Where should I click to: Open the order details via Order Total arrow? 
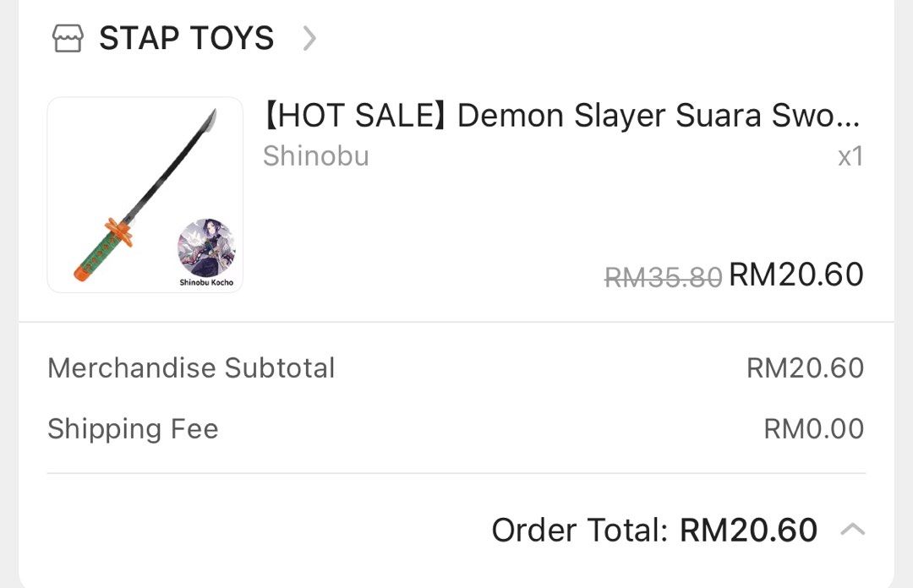click(853, 530)
